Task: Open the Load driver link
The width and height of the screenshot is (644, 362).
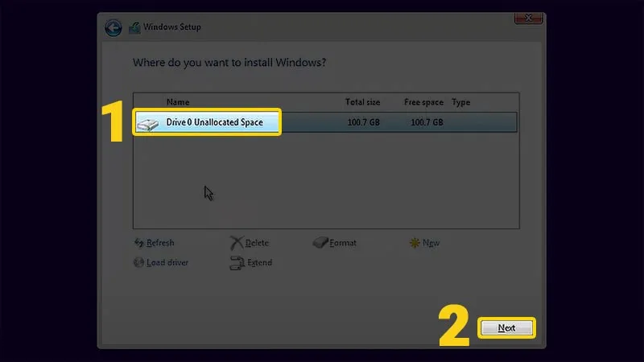Action: tap(167, 262)
